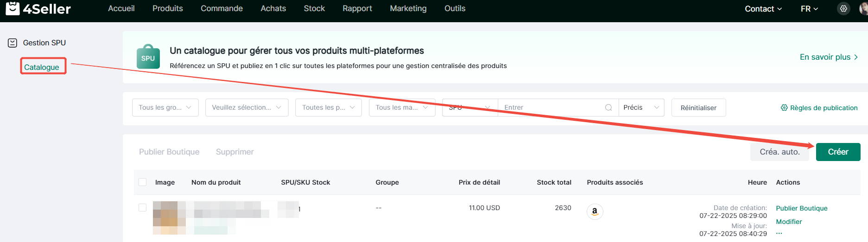Toggle the select-all header checkbox
Image resolution: width=868 pixels, height=242 pixels.
(143, 182)
